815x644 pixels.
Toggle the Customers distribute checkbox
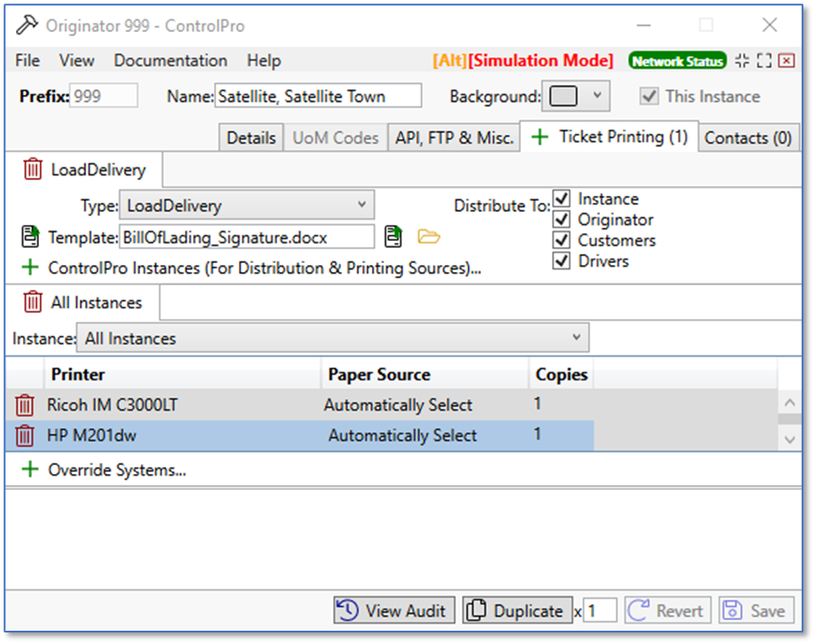pos(562,240)
